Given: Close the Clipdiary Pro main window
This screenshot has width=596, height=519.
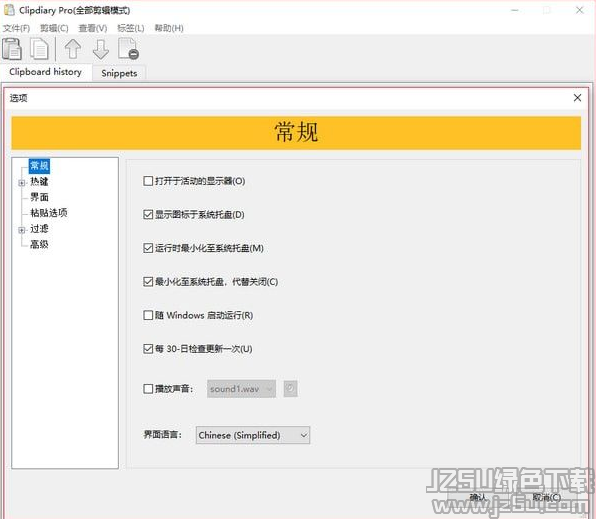Looking at the screenshot, I should pos(580,10).
